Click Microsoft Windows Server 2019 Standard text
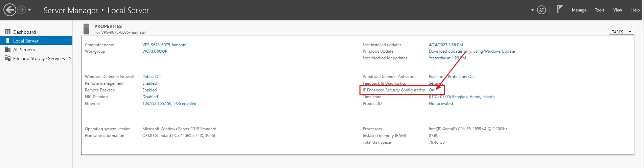 179,129
